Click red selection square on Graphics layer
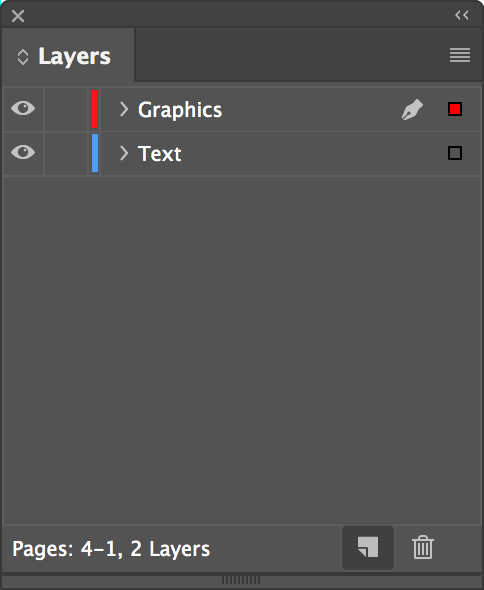484x590 pixels. pyautogui.click(x=455, y=109)
